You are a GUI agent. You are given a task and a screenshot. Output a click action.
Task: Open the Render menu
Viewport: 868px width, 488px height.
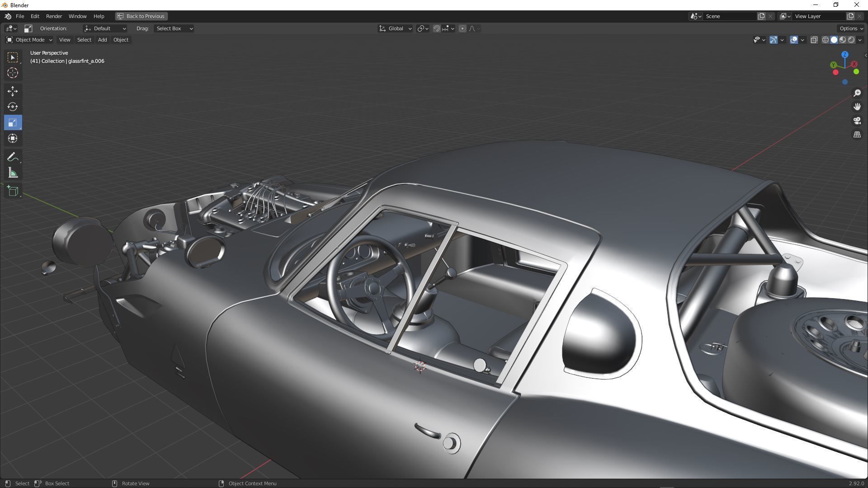point(54,16)
